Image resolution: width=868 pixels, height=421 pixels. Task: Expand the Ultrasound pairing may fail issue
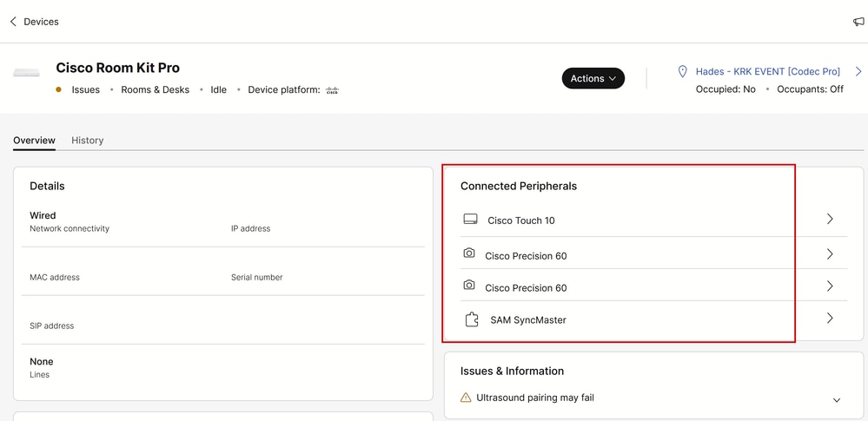click(x=837, y=400)
